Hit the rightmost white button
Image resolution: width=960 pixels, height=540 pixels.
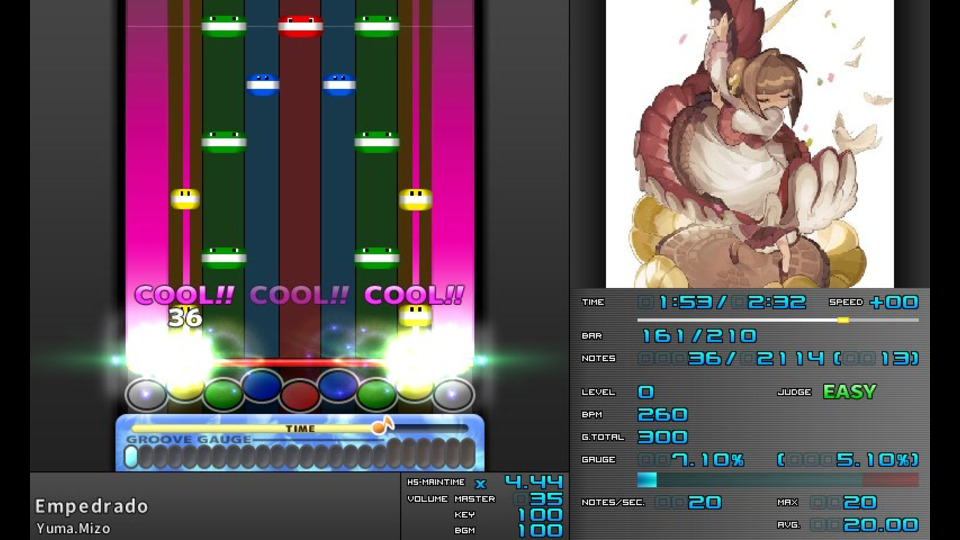453,394
